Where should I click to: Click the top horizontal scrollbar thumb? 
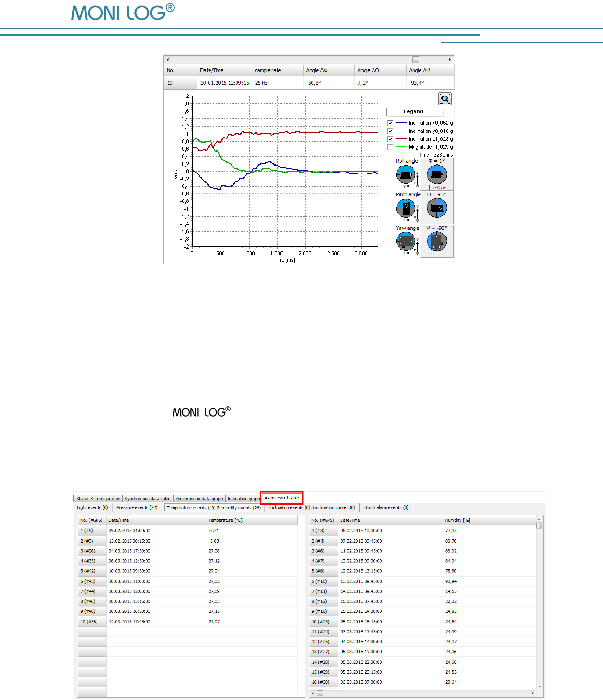tap(416, 60)
